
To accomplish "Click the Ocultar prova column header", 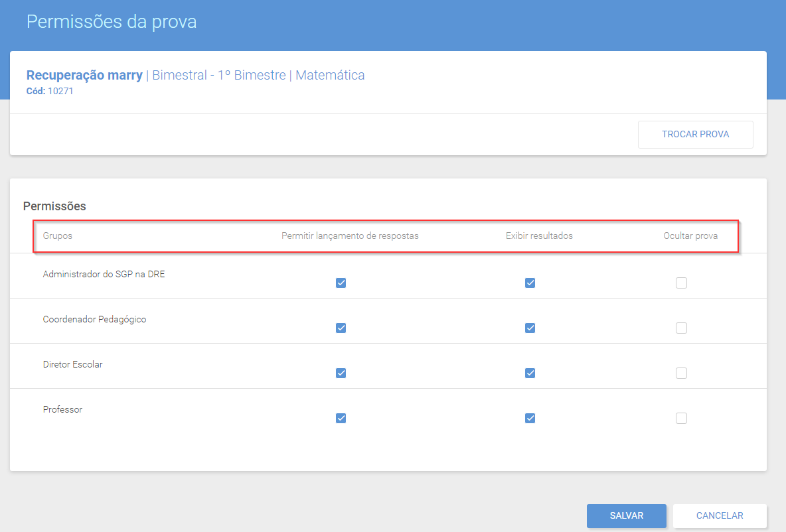I will tap(690, 235).
